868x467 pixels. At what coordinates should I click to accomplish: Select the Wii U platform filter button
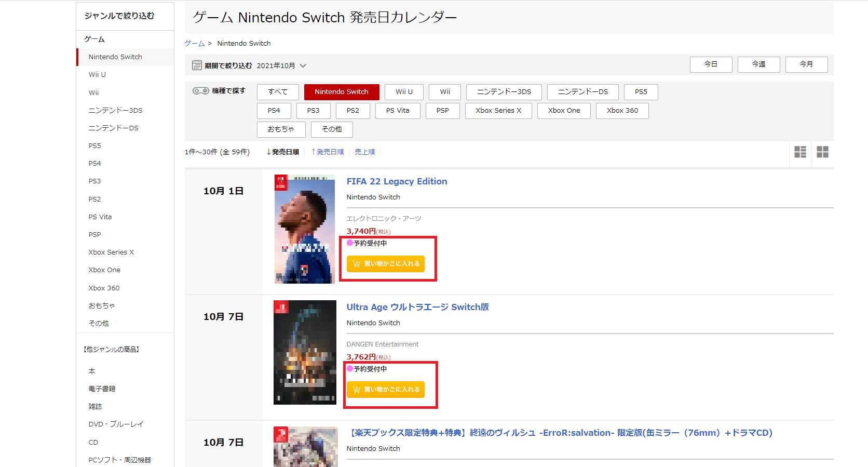click(x=404, y=92)
